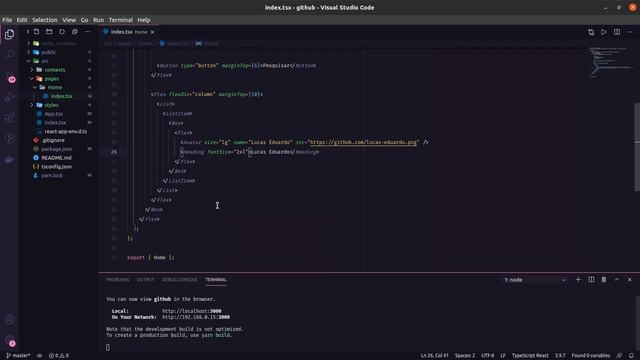This screenshot has width=640, height=360.
Task: Click the code minimap preview
Action: tap(610, 62)
